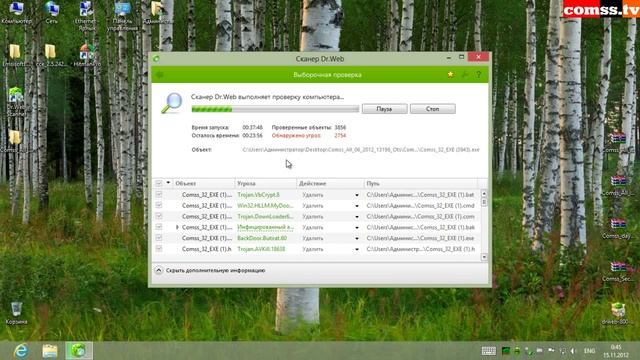Select the Ethernet shortcut desktop icon
This screenshot has height=360, width=640.
tap(86, 16)
